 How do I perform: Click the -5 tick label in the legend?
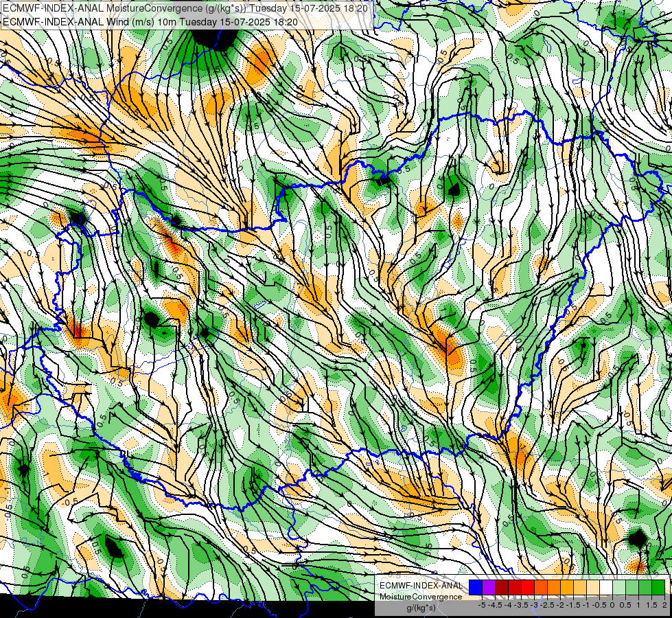482,605
